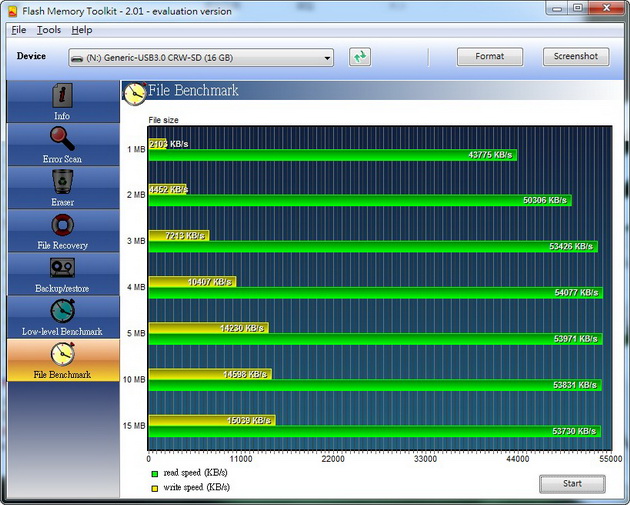
Task: Click the green read speed legend swatch
Action: tap(154, 472)
